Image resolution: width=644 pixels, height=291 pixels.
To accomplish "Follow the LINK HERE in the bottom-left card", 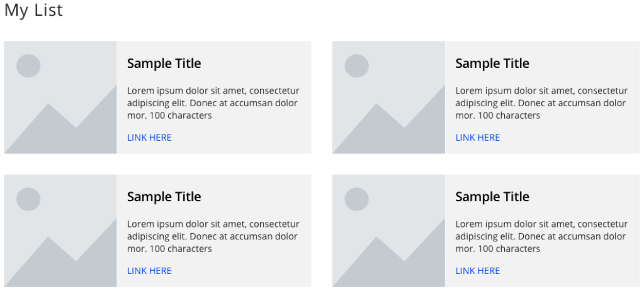I will [149, 271].
